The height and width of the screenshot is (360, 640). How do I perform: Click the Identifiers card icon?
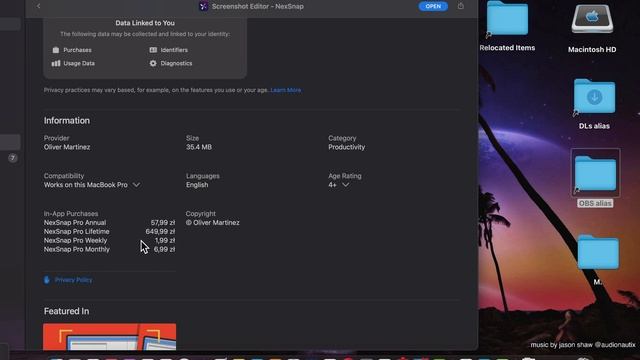[153, 50]
